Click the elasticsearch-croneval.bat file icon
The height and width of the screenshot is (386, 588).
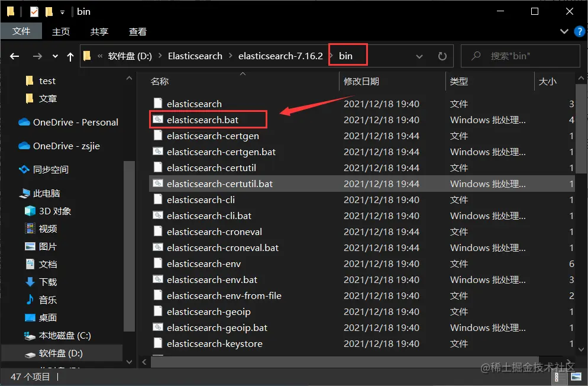click(x=158, y=247)
